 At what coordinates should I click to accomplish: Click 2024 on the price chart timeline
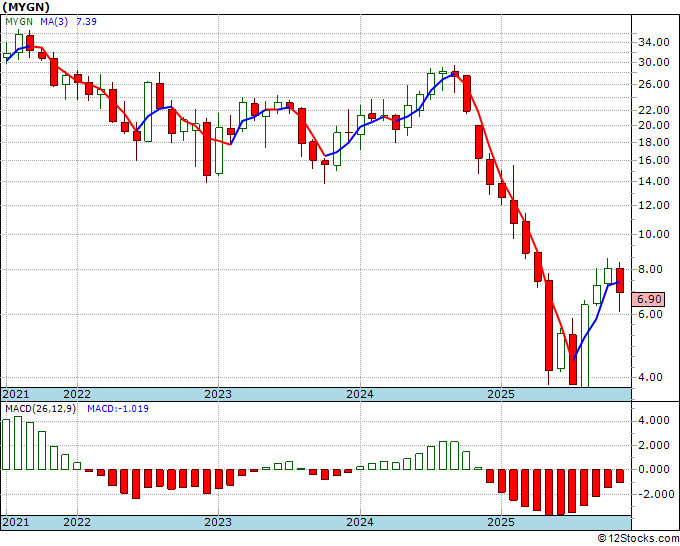click(360, 394)
